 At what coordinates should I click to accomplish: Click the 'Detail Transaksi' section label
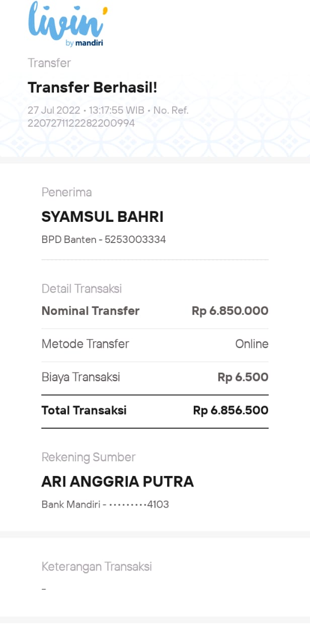pos(82,289)
